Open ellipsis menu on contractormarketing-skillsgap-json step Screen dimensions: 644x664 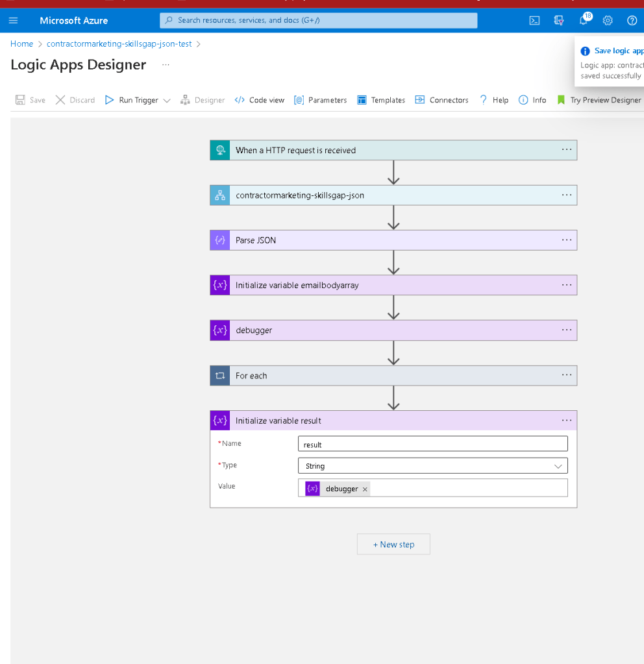pyautogui.click(x=567, y=195)
